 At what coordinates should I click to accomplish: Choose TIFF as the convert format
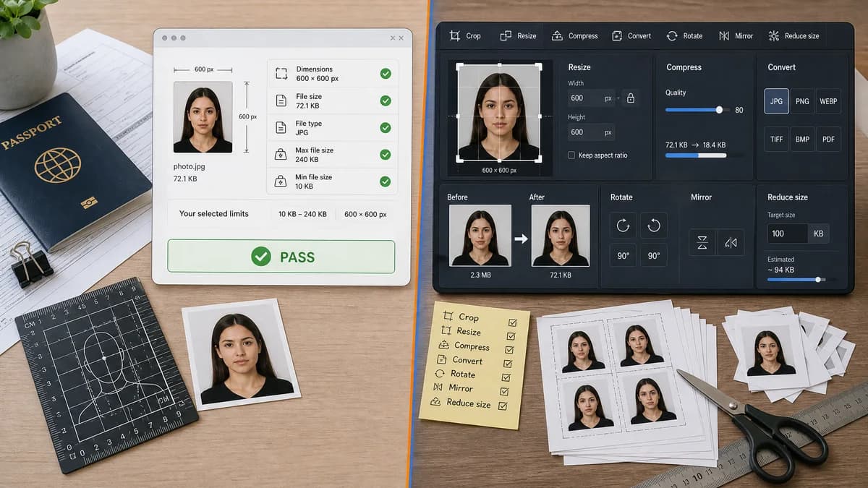(776, 139)
